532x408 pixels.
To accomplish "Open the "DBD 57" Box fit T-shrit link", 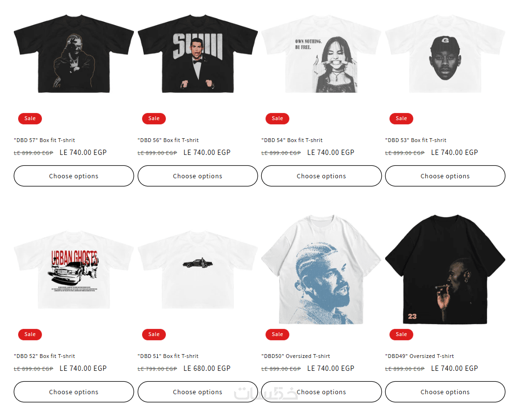I will pyautogui.click(x=44, y=140).
